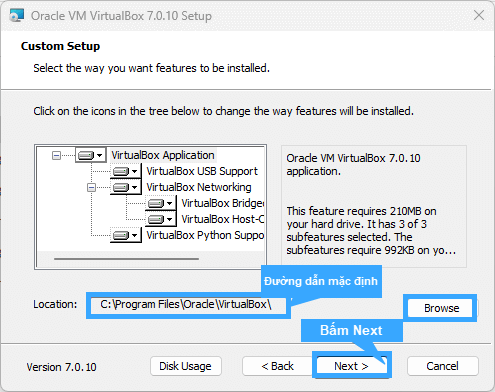Viewport: 495px width, 392px height.
Task: Collapse the VirtualBox Networking tree node
Action: (x=91, y=188)
